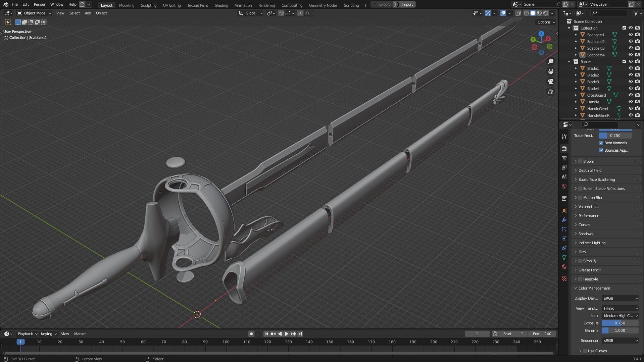Toggle camera view with camera icon
The height and width of the screenshot is (362, 644).
pyautogui.click(x=551, y=82)
